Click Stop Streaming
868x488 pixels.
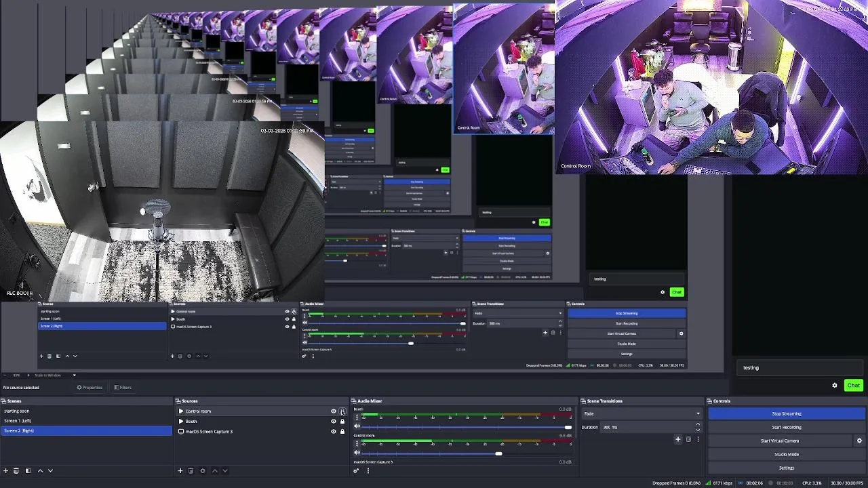[787, 413]
